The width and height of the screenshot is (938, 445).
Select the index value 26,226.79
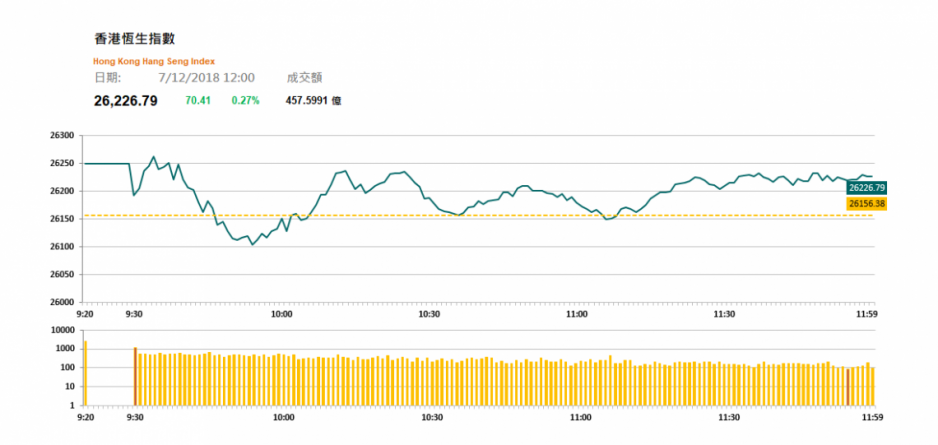(126, 101)
